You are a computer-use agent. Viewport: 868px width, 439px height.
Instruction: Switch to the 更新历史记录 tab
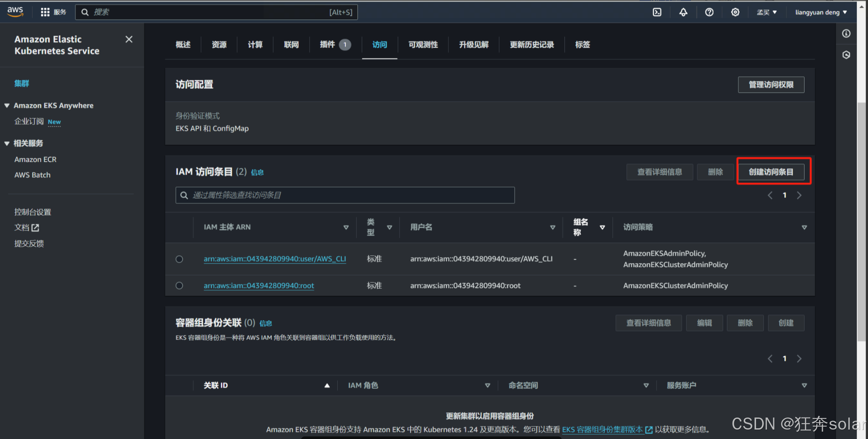point(532,45)
